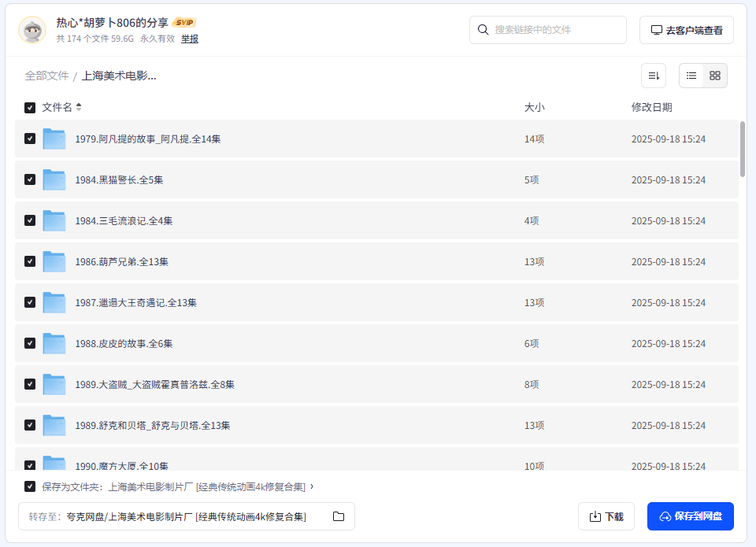Viewport: 756px width, 547px height.
Task: Click the 保存到网盘 button
Action: [x=690, y=516]
